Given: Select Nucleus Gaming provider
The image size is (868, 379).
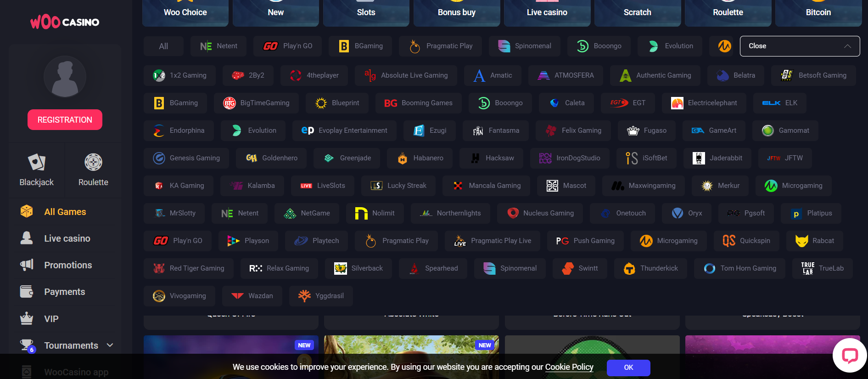Looking at the screenshot, I should pyautogui.click(x=540, y=213).
